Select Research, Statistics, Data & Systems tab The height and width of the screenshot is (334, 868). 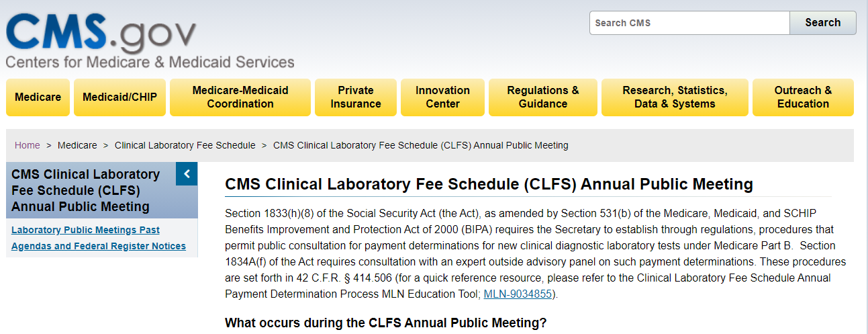[675, 97]
